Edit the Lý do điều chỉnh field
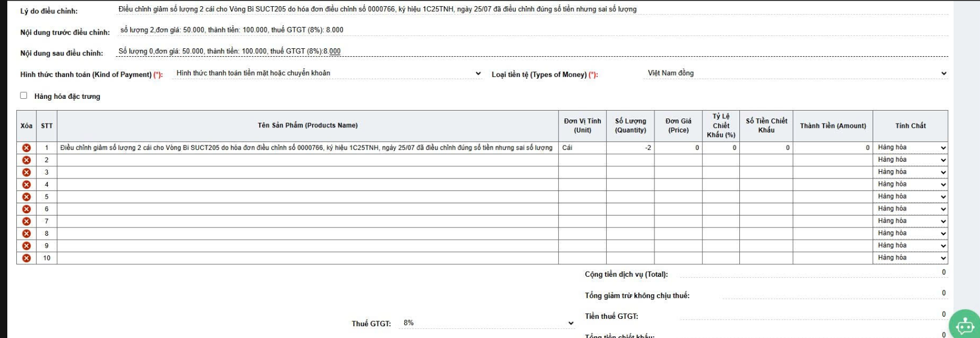The image size is (980, 338). [x=531, y=10]
